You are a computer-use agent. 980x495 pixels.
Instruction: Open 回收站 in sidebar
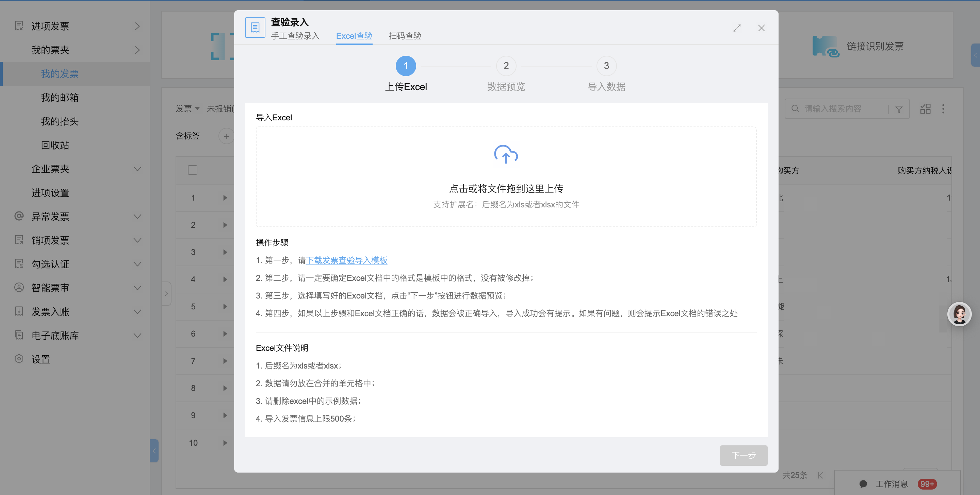pyautogui.click(x=55, y=145)
